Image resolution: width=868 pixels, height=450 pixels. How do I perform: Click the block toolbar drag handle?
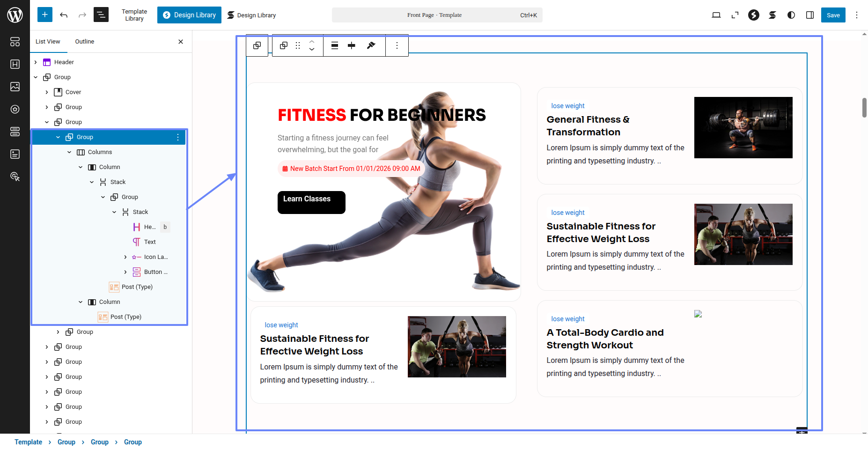coord(298,45)
